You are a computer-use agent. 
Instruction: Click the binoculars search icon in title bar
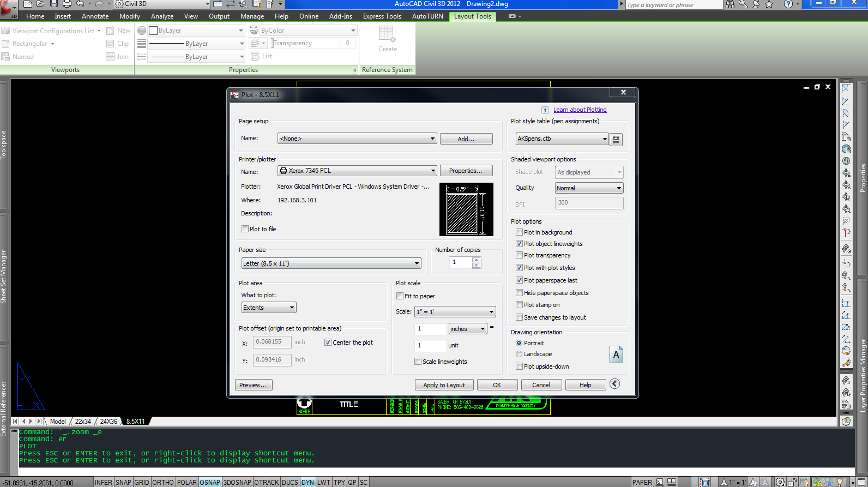[730, 4]
